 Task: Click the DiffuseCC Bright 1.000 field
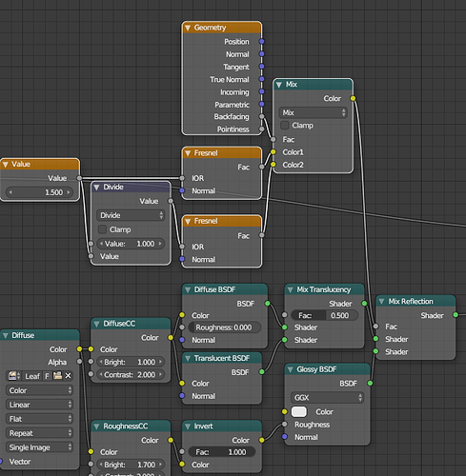click(131, 362)
